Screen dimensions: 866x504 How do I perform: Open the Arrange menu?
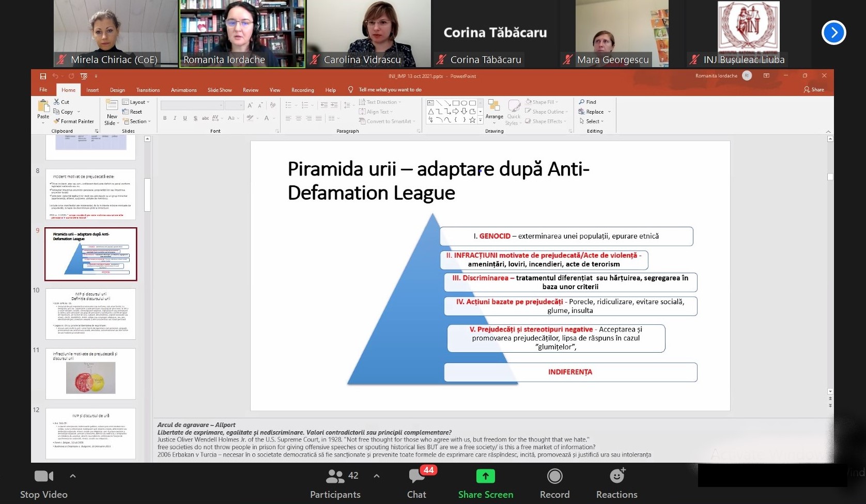[494, 111]
